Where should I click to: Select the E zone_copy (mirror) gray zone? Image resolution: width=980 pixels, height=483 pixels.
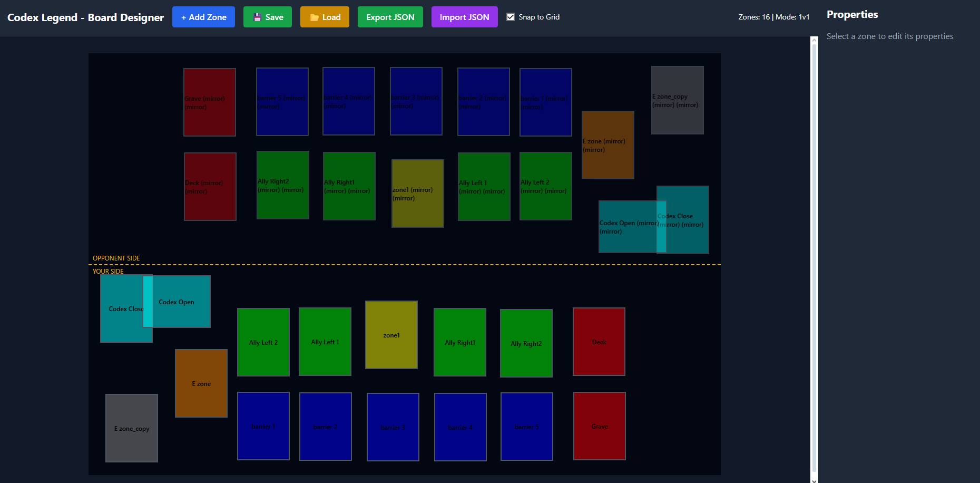pos(678,100)
